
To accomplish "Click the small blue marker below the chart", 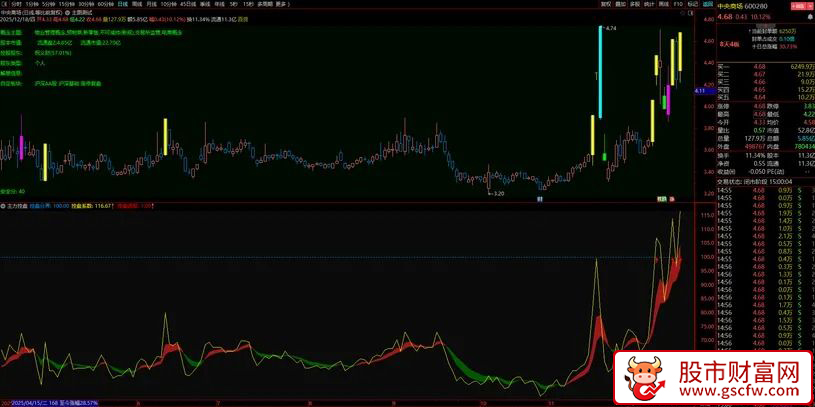I will tap(540, 199).
